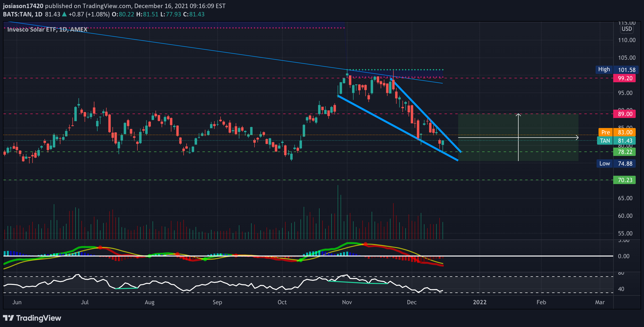Click the Jul label on time axis

85,302
